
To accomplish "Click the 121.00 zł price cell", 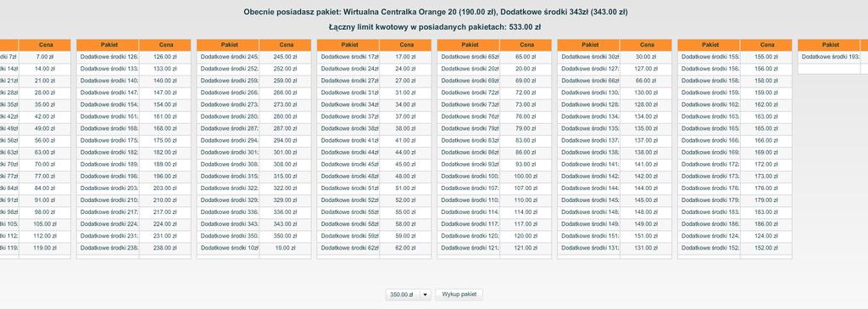I will 526,249.
